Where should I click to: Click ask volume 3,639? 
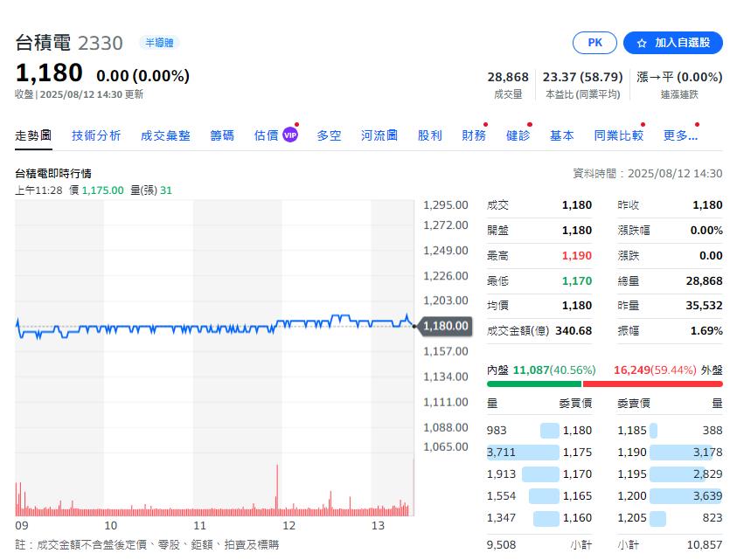pos(708,495)
